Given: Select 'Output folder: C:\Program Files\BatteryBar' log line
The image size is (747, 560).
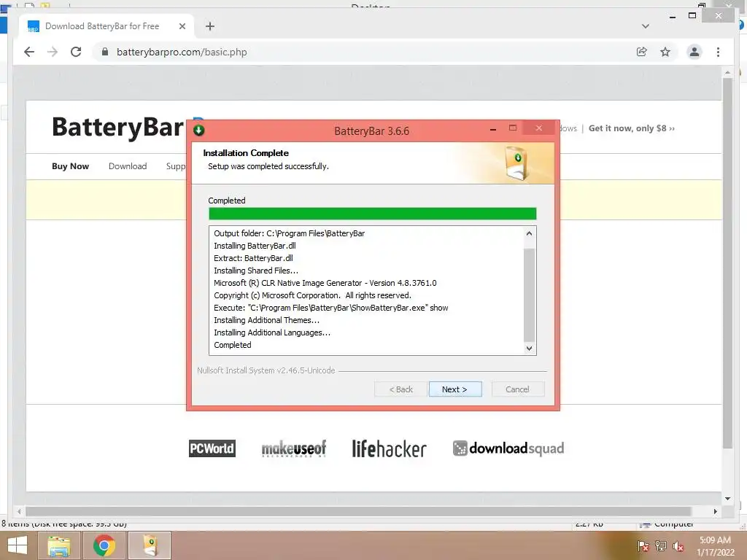Looking at the screenshot, I should click(289, 233).
